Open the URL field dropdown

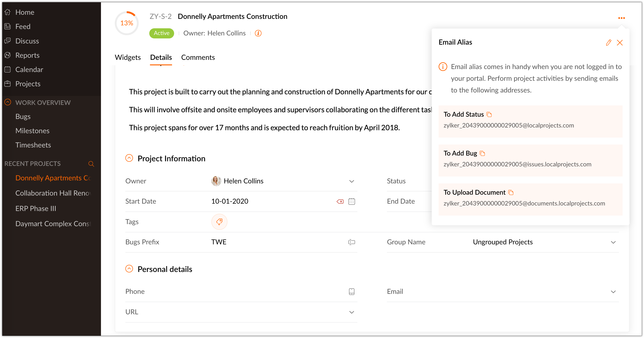pyautogui.click(x=351, y=312)
